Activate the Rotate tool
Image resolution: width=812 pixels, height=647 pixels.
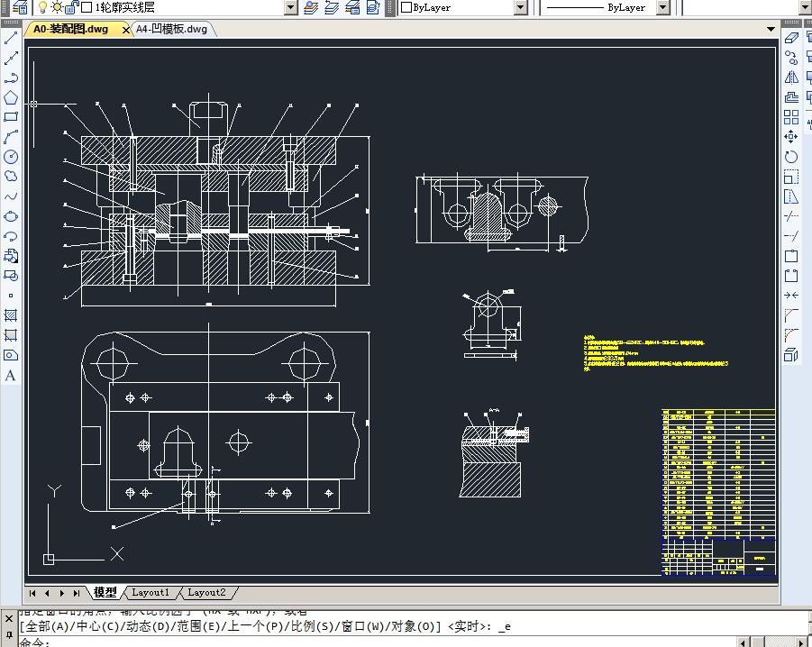[x=791, y=157]
